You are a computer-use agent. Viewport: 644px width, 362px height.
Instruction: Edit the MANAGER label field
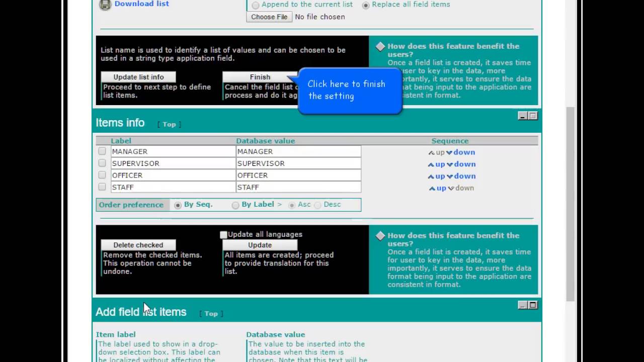click(x=173, y=151)
